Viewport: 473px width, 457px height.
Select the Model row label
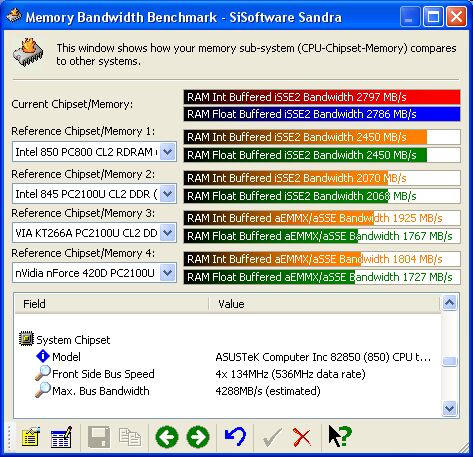click(x=66, y=357)
